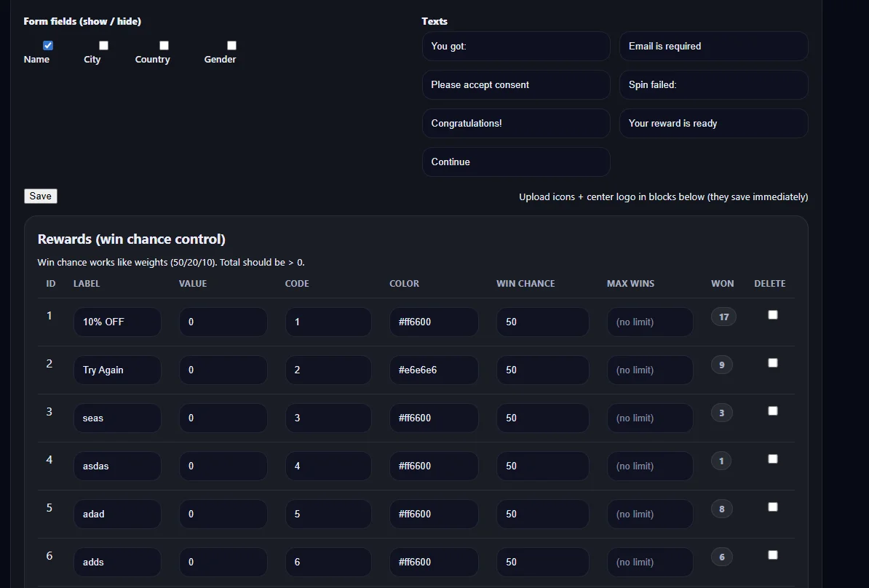Edit max wins field of asdas row
This screenshot has height=588, width=869.
[x=650, y=466]
